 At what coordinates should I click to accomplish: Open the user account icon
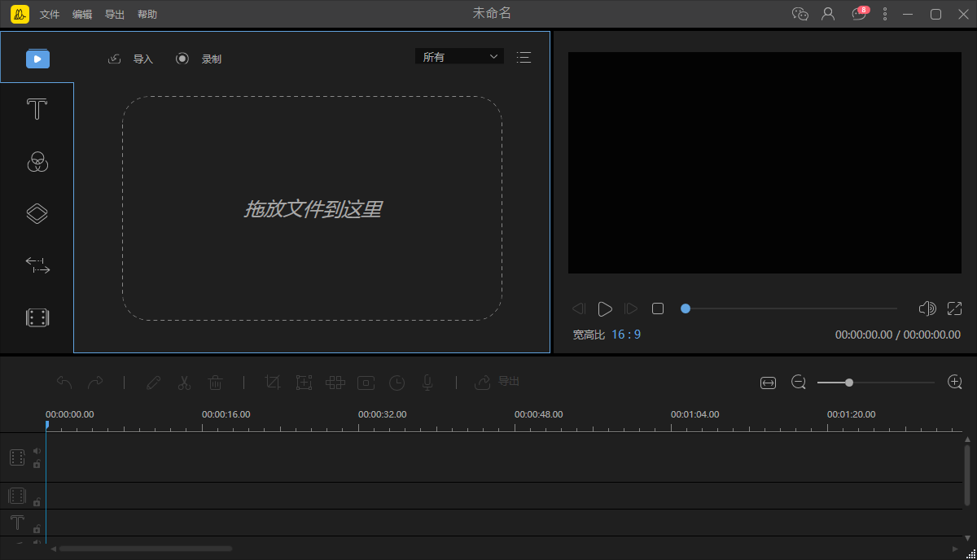point(828,14)
